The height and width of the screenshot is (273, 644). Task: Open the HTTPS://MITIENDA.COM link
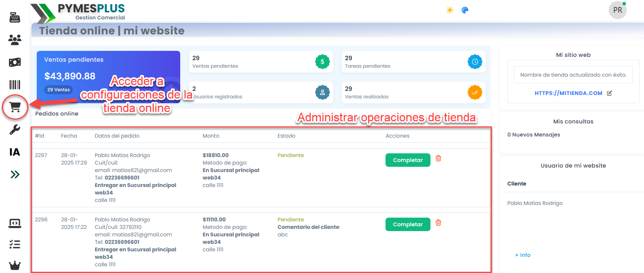click(x=568, y=93)
